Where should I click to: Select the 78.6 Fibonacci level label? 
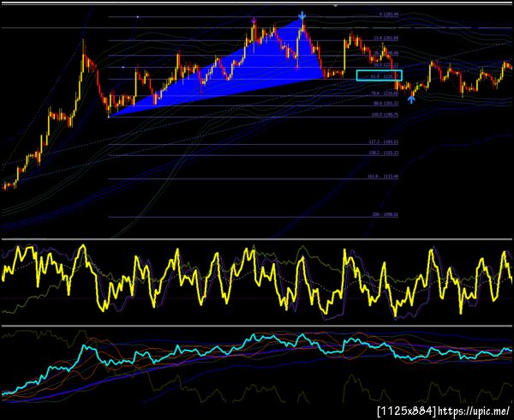click(x=385, y=93)
